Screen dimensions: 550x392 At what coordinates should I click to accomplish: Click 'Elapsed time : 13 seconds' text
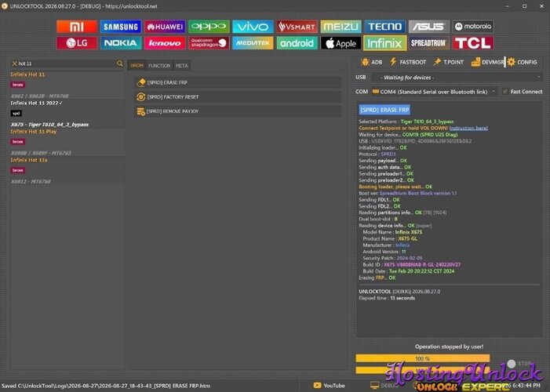click(387, 298)
